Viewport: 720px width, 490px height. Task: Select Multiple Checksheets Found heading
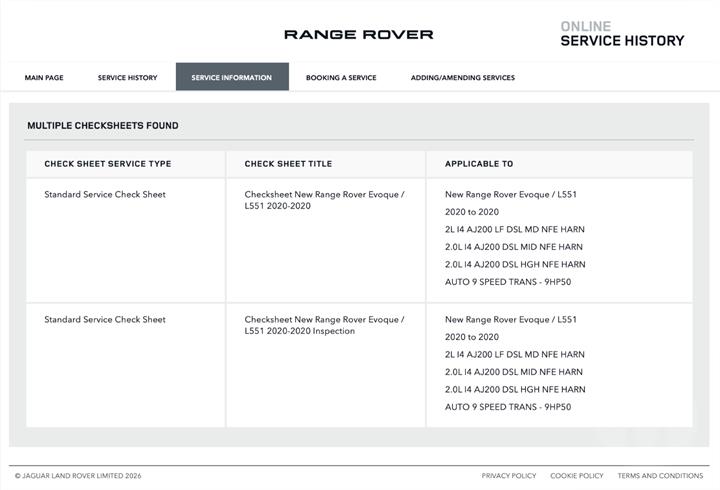click(x=103, y=125)
